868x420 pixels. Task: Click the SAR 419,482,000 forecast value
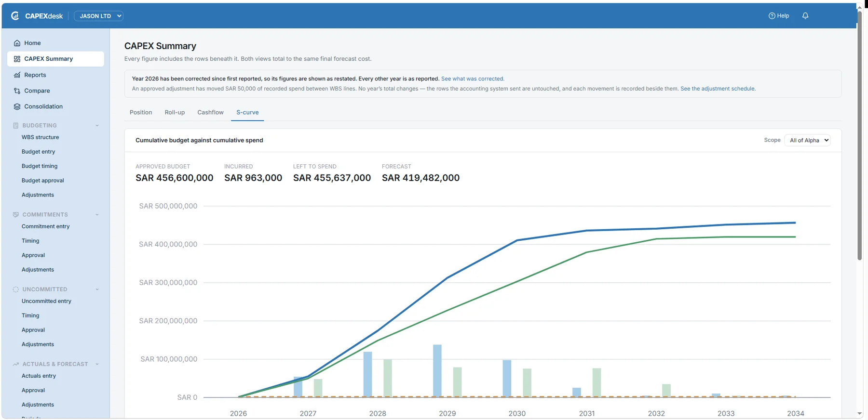[421, 178]
